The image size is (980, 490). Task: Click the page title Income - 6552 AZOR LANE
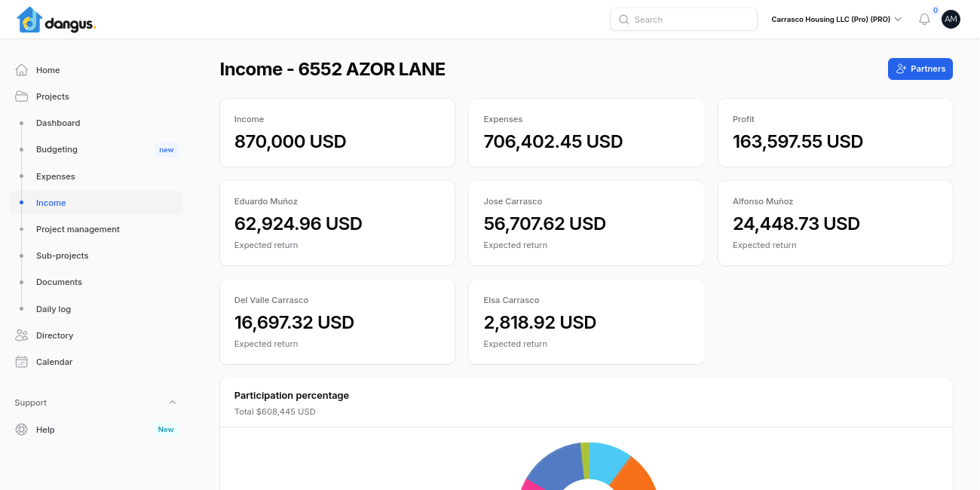pos(332,69)
